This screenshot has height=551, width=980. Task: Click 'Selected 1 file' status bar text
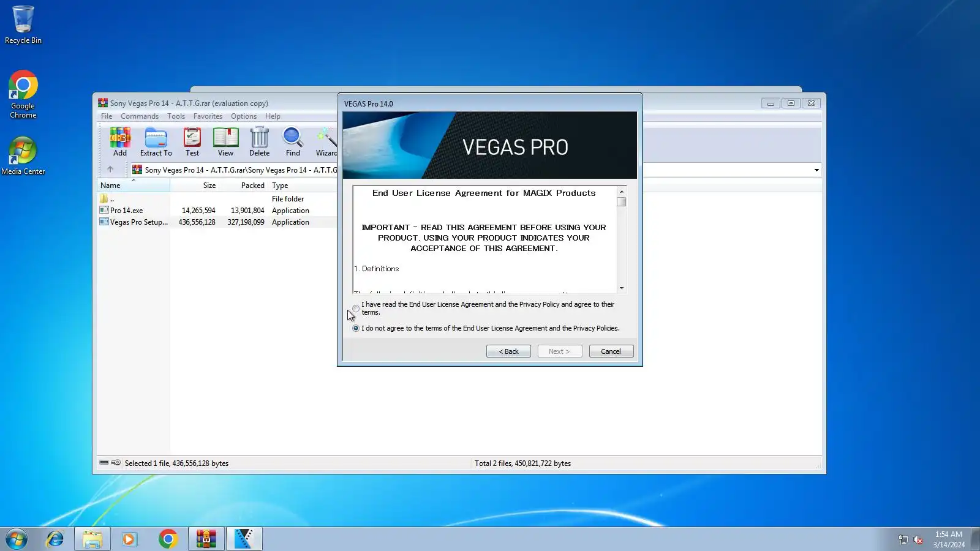pos(176,463)
